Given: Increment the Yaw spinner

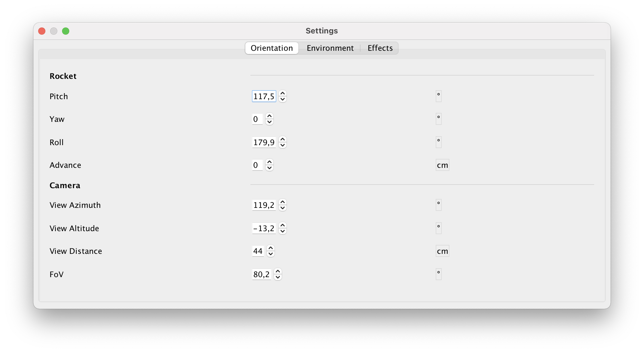Looking at the screenshot, I should [269, 116].
